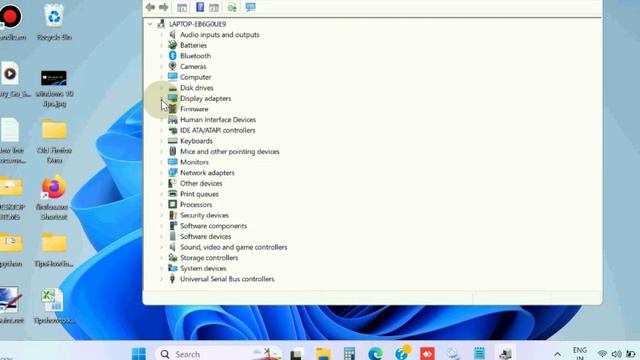Viewport: 640px width, 360px height.
Task: Click the Bluetooth category icon
Action: point(173,56)
